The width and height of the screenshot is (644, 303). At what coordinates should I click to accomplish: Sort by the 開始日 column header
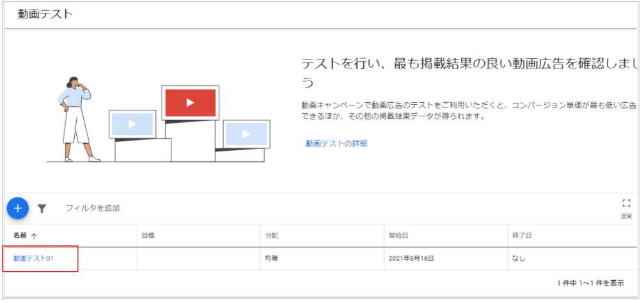[x=397, y=235]
